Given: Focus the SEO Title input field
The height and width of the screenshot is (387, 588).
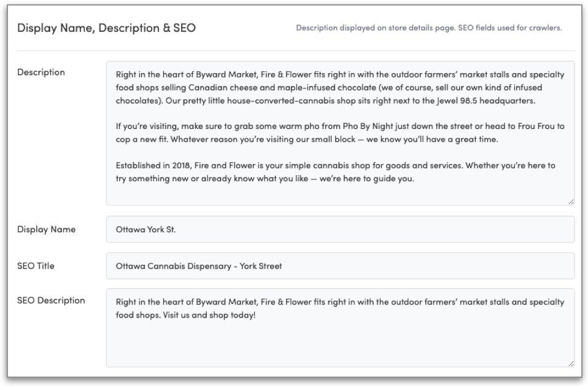Looking at the screenshot, I should coord(340,266).
